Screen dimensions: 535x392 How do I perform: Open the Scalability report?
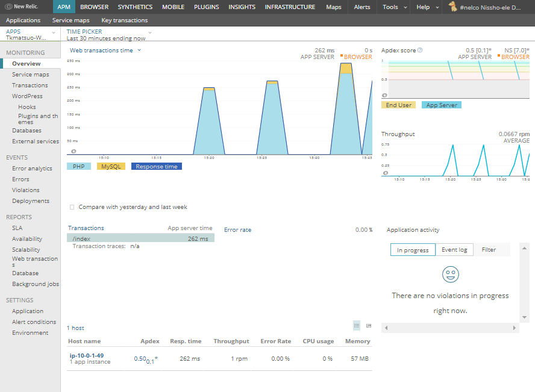26,250
